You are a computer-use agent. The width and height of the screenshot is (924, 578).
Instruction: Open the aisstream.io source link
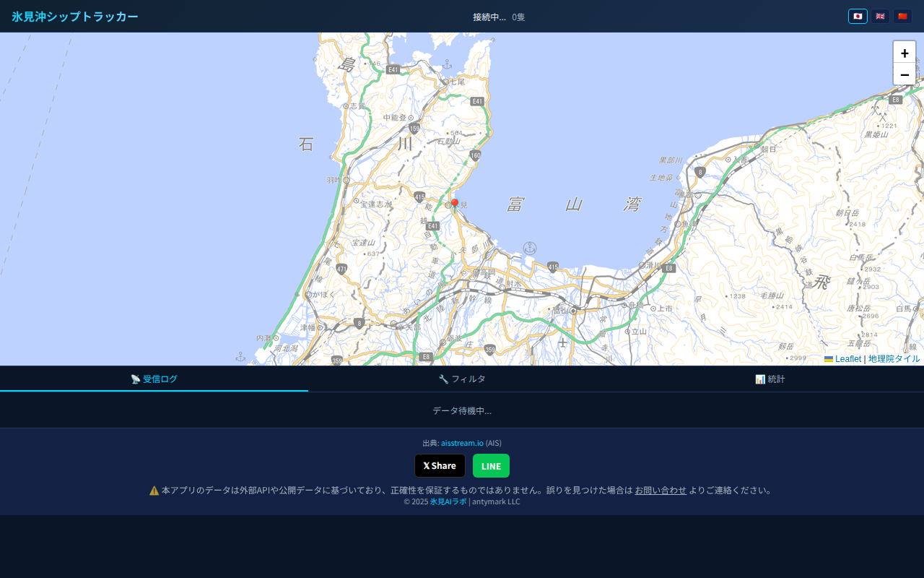pyautogui.click(x=461, y=443)
